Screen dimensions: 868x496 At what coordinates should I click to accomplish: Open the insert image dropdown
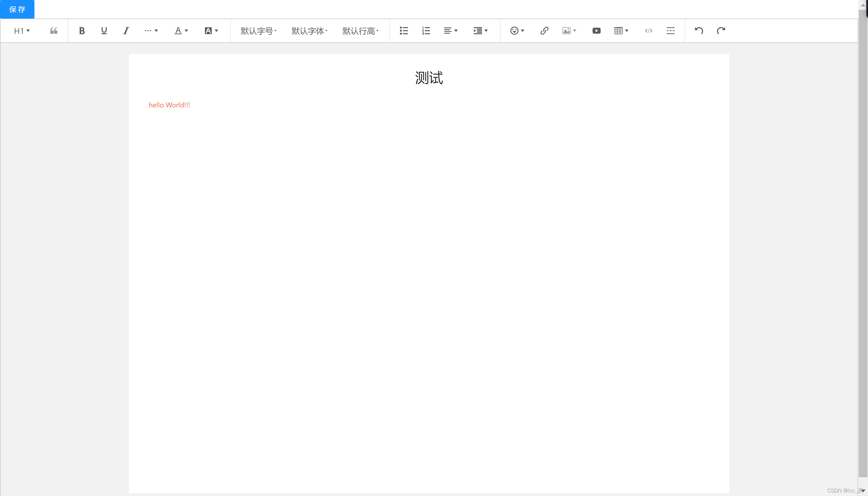[569, 31]
